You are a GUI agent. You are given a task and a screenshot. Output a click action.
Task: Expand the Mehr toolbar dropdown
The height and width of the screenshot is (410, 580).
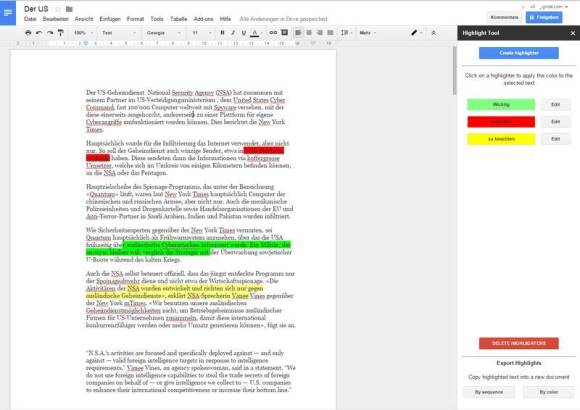point(368,33)
